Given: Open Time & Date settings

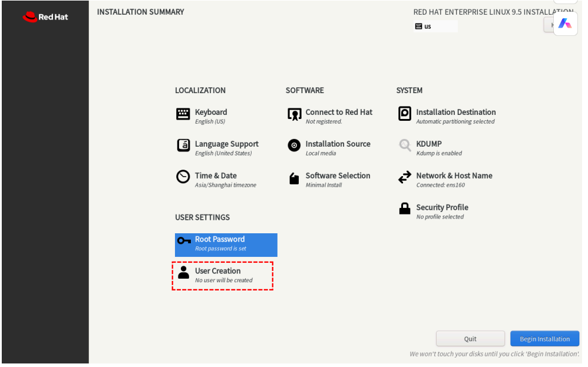Looking at the screenshot, I should tap(216, 176).
